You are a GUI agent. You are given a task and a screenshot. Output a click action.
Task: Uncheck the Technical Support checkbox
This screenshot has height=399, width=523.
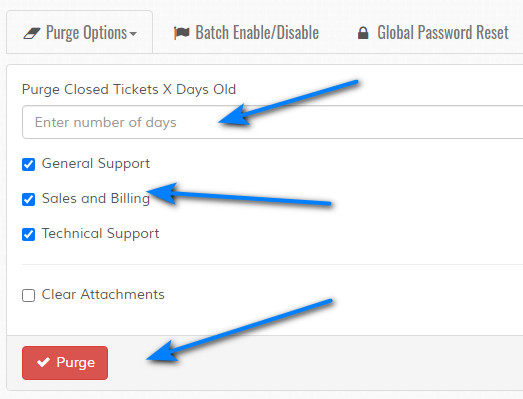[x=28, y=234]
